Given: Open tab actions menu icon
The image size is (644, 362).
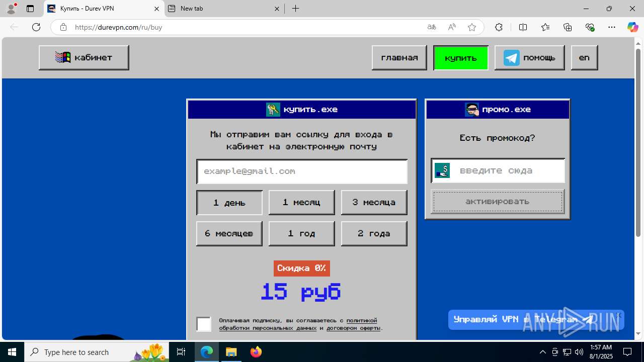Looking at the screenshot, I should click(x=30, y=9).
